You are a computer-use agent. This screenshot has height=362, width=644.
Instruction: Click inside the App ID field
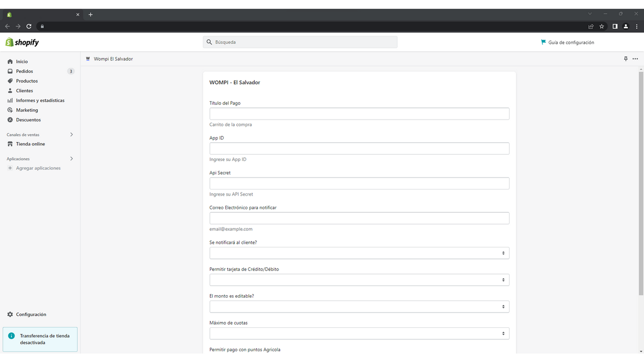pos(359,148)
